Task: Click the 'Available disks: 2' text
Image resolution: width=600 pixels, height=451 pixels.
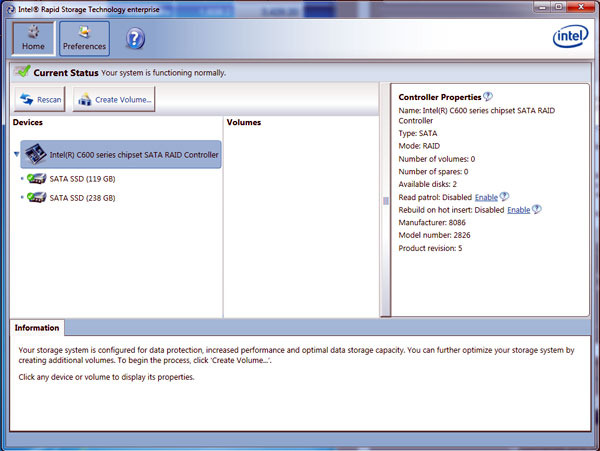Action: point(427,184)
